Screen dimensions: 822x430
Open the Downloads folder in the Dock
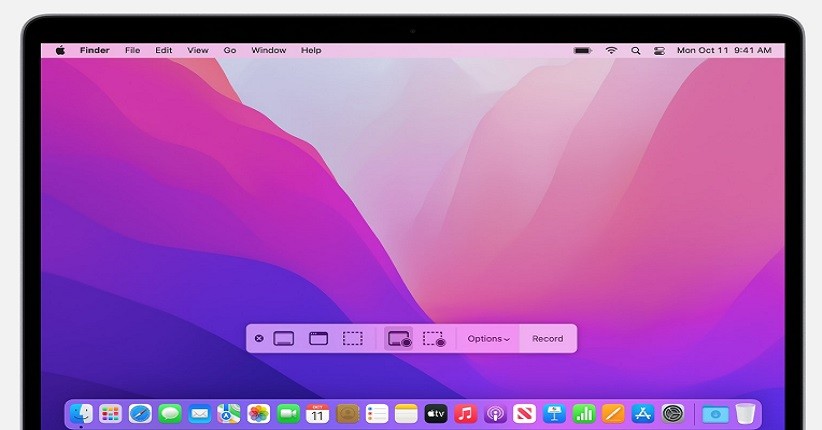click(715, 414)
